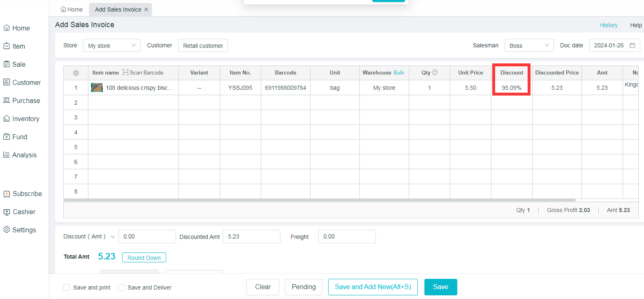Open the Doc date calendar icon
Image resolution: width=644 pixels, height=299 pixels.
(632, 45)
